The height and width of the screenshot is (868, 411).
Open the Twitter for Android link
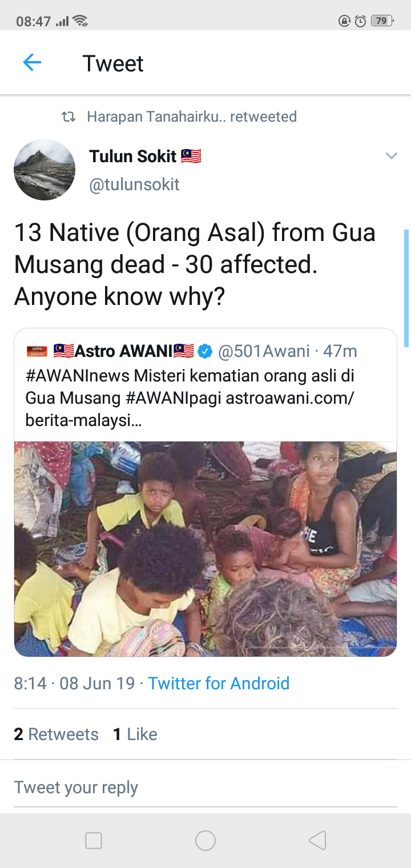tap(219, 683)
